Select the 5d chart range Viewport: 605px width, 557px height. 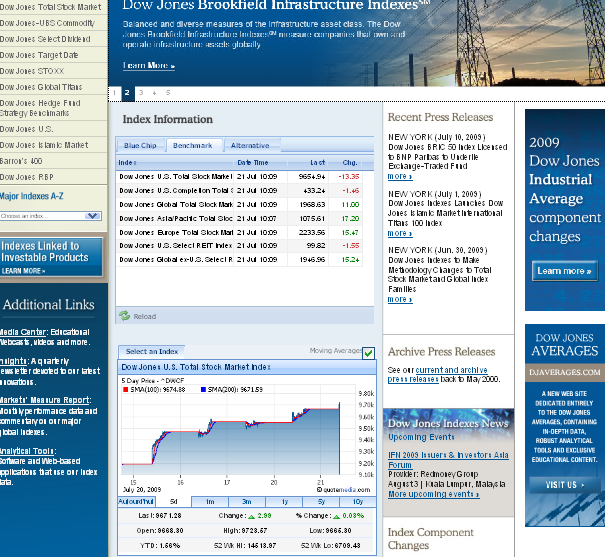[174, 501]
